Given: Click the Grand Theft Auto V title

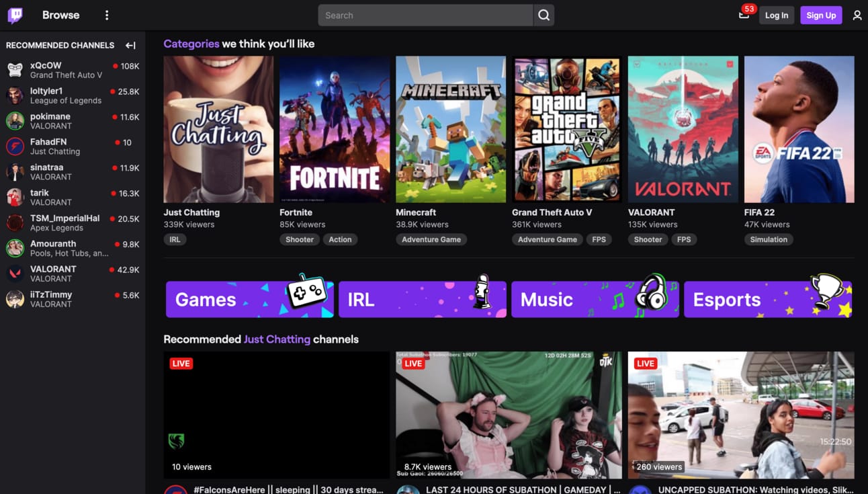Looking at the screenshot, I should (552, 212).
